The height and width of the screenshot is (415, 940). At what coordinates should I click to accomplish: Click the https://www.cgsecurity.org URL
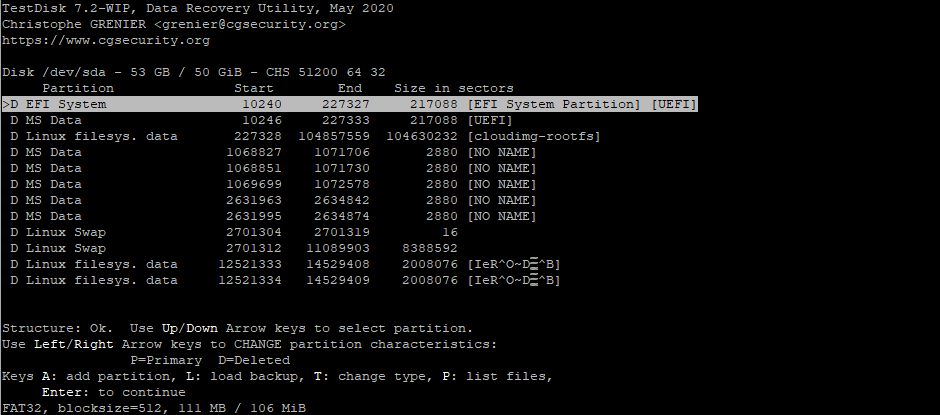[x=106, y=41]
